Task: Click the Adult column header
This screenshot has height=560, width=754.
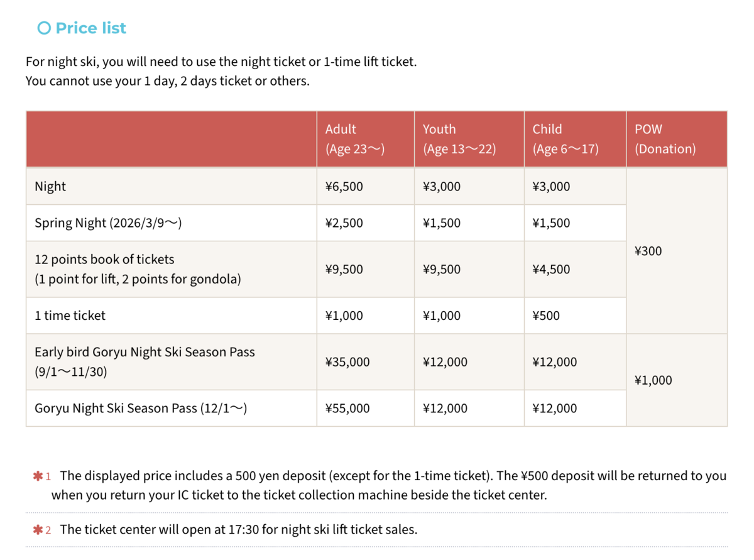Action: click(366, 139)
